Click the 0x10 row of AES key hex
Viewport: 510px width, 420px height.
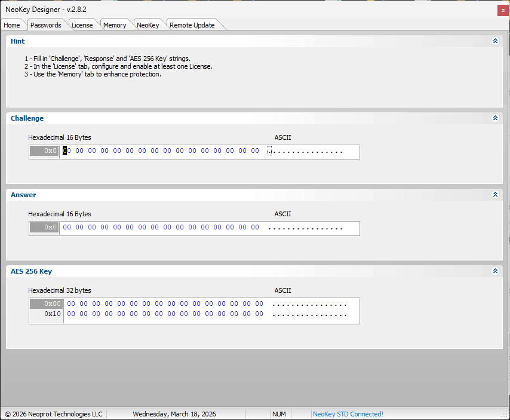(x=165, y=314)
